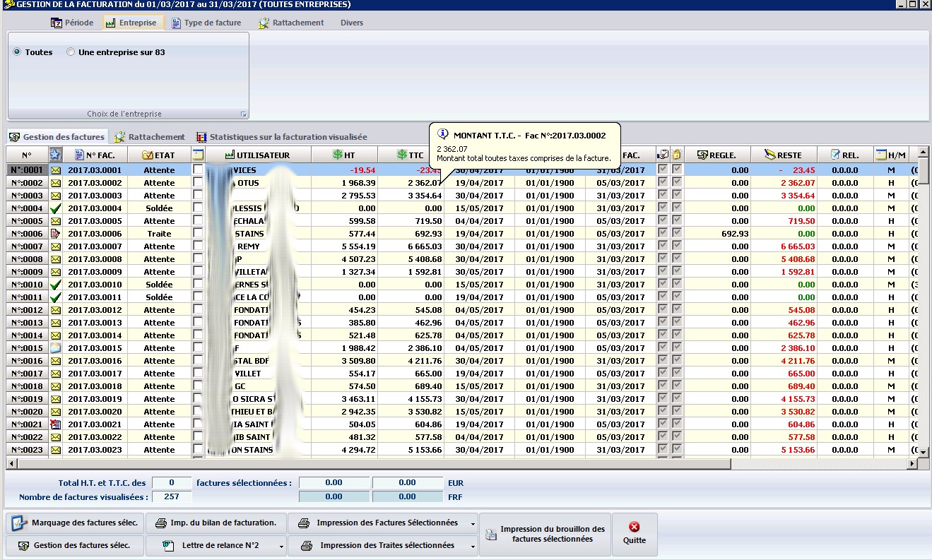Screen dimensions: 932x560
Task: Click the green checkmark icon in row N°:0004
Action: click(x=56, y=208)
